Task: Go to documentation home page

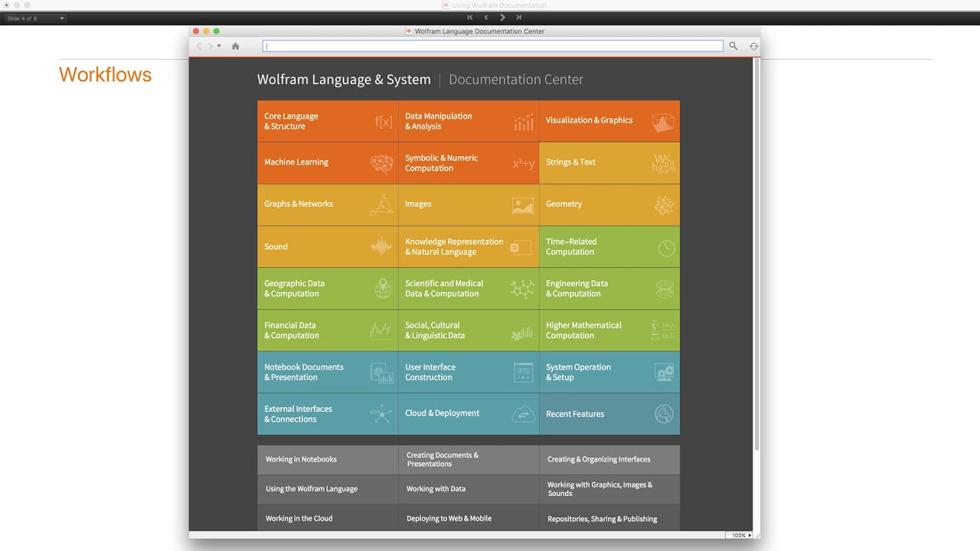Action: point(235,46)
